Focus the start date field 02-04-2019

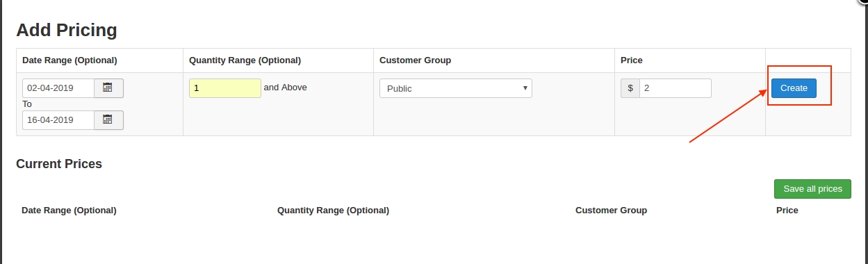pyautogui.click(x=58, y=88)
